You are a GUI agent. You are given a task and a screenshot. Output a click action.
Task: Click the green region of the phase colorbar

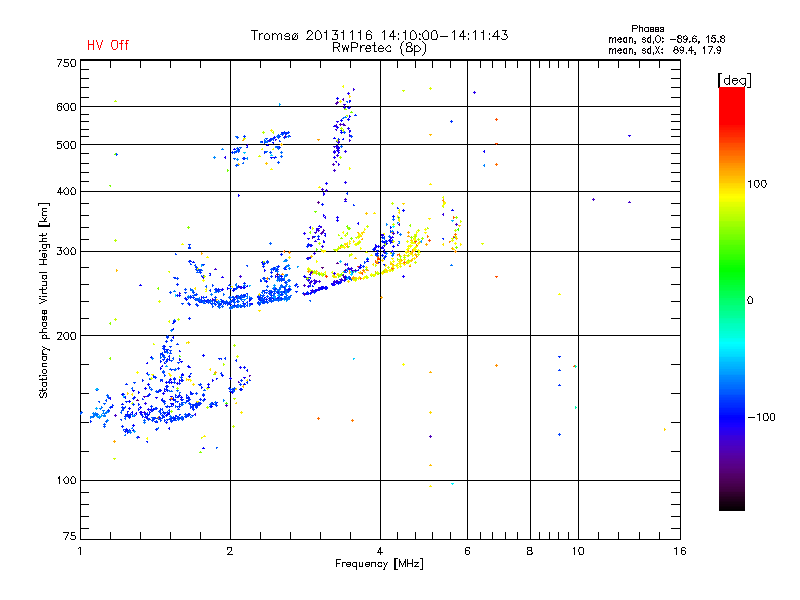coord(732,270)
